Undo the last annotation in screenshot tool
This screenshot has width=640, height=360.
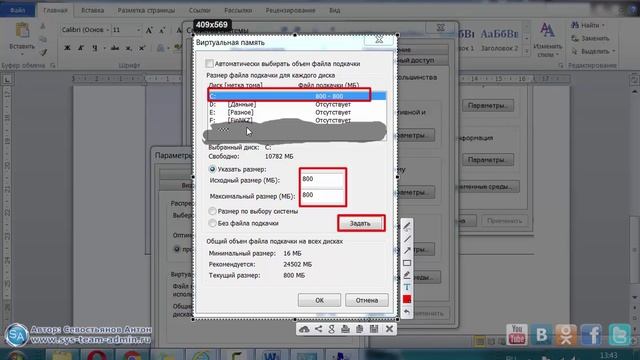pos(407,312)
